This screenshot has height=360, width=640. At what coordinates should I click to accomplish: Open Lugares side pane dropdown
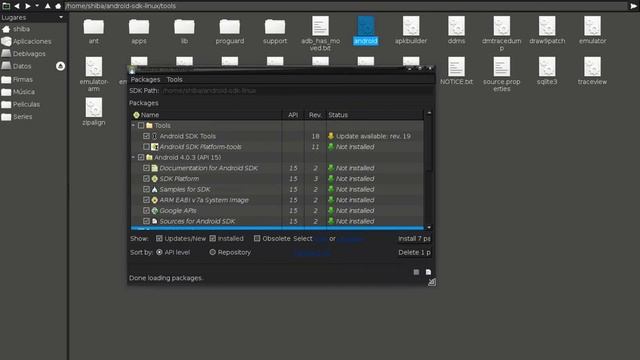[x=61, y=17]
